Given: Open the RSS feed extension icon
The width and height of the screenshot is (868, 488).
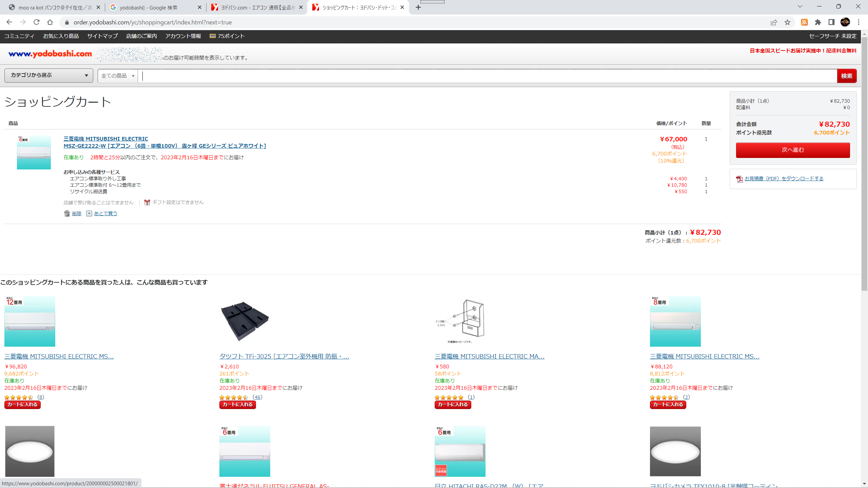Looking at the screenshot, I should coord(804,22).
